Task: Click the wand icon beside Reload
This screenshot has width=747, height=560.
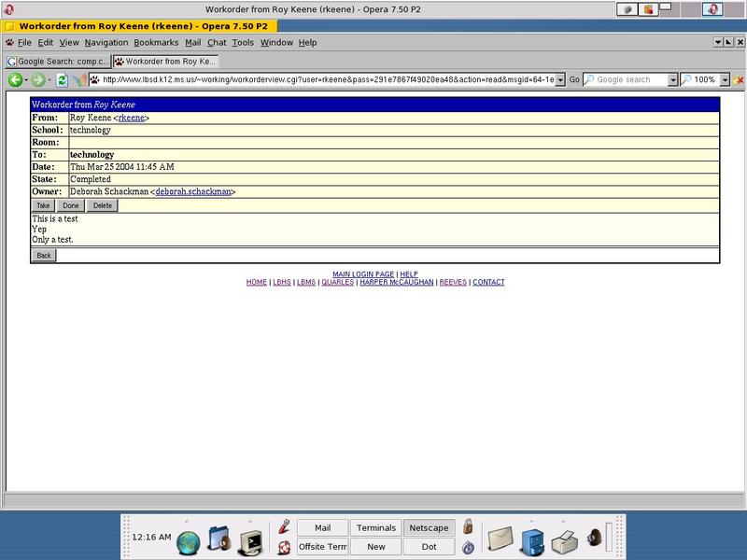Action: [x=80, y=80]
